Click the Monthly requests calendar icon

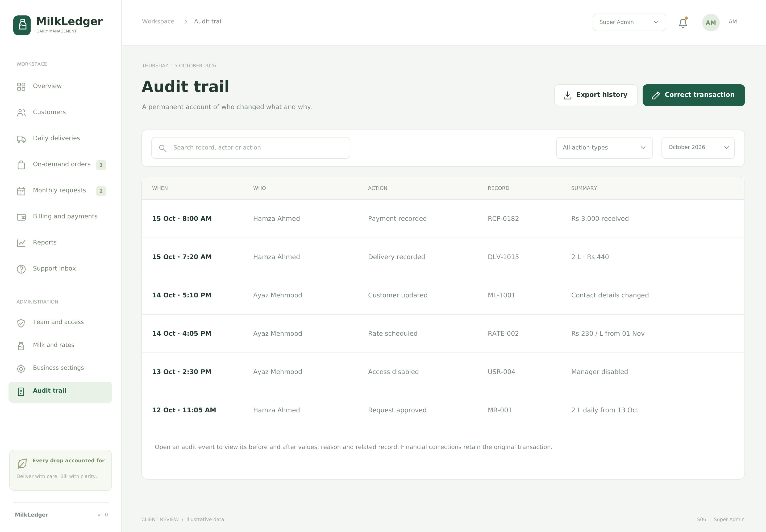(21, 191)
